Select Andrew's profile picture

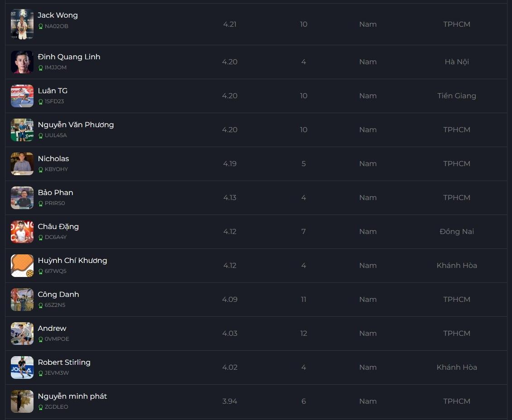pos(22,333)
